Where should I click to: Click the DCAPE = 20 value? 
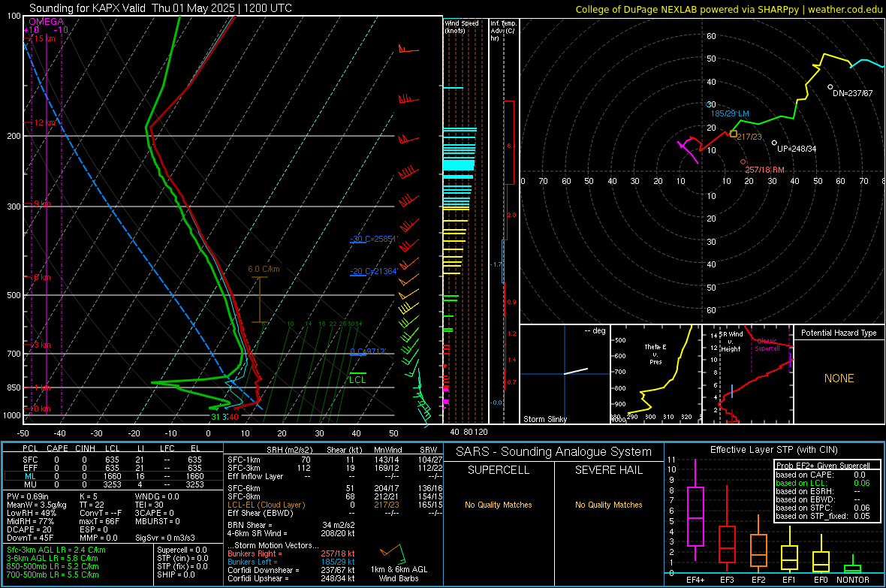[x=29, y=529]
